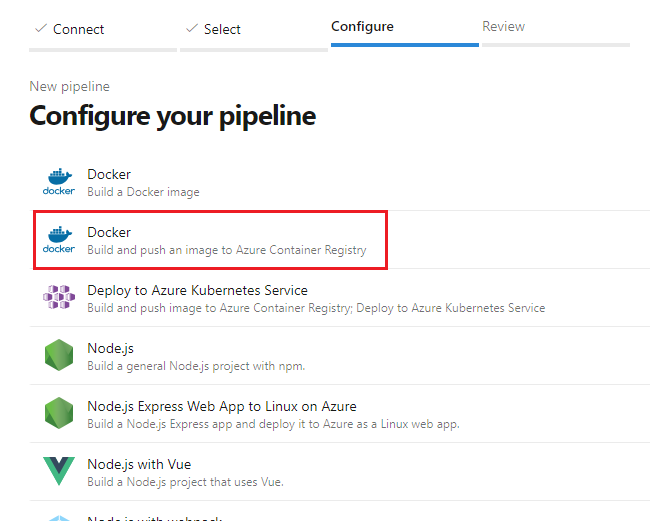Click the Docker icon in highlighted row
650x521 pixels.
coord(58,240)
